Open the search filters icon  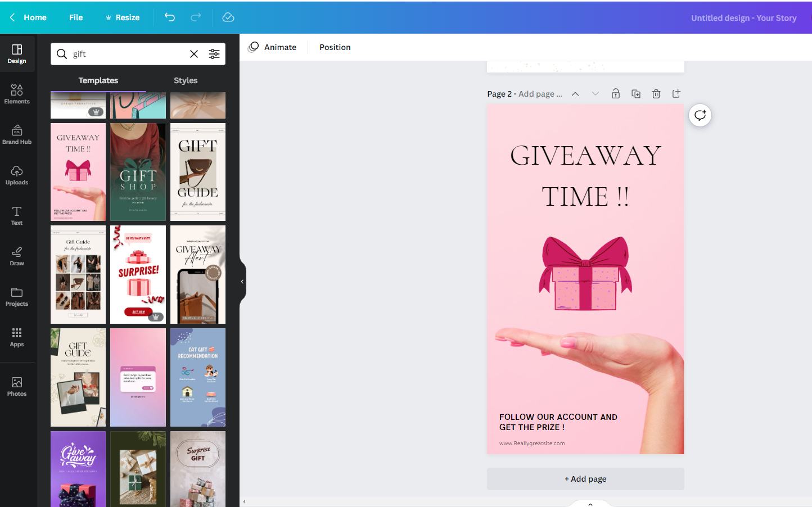214,54
